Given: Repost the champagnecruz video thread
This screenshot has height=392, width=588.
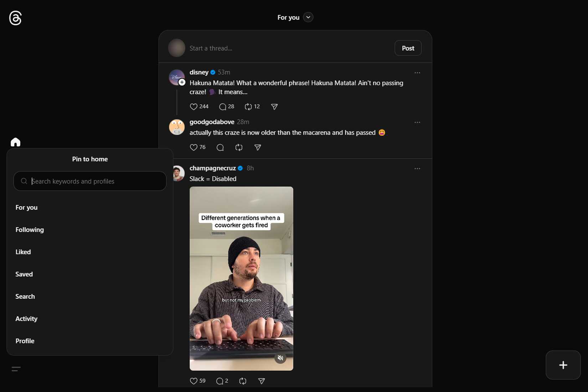Looking at the screenshot, I should click(x=243, y=381).
